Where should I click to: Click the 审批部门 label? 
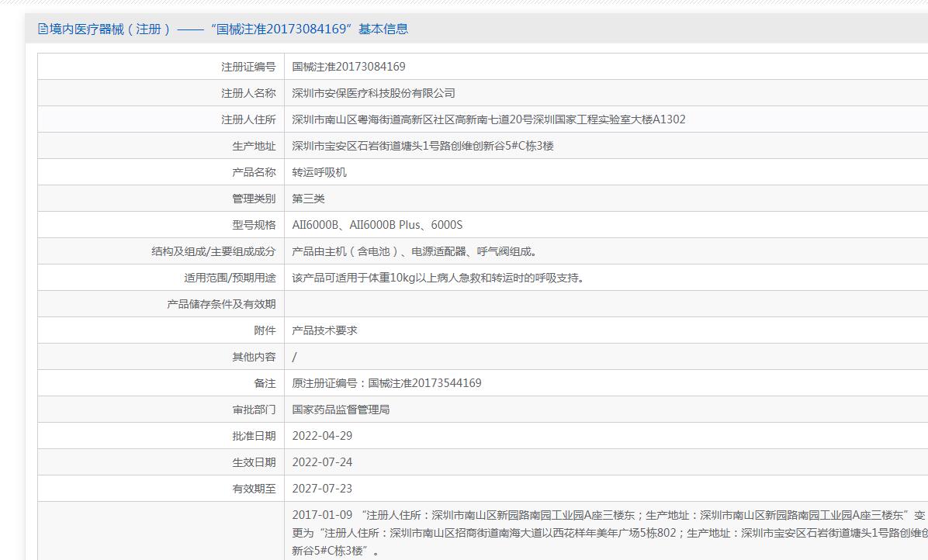pos(254,410)
